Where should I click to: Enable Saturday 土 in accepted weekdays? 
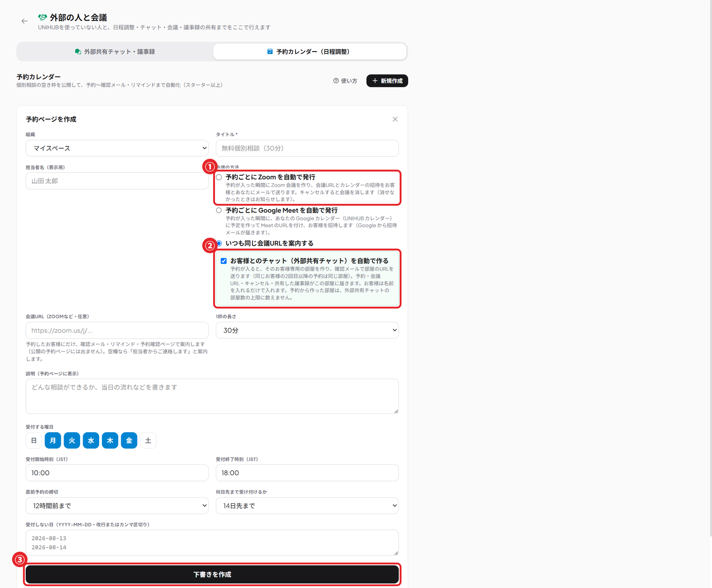click(148, 441)
